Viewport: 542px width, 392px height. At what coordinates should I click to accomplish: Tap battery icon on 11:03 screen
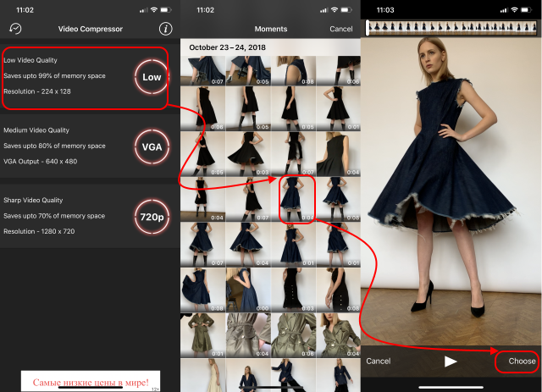coord(527,10)
